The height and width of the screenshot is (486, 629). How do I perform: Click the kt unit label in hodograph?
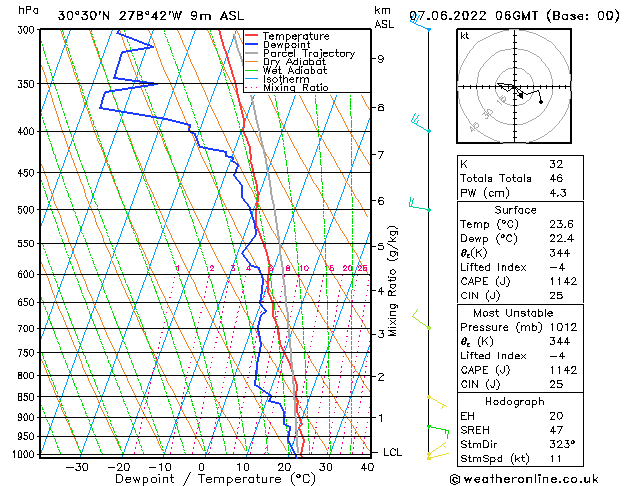(x=465, y=36)
